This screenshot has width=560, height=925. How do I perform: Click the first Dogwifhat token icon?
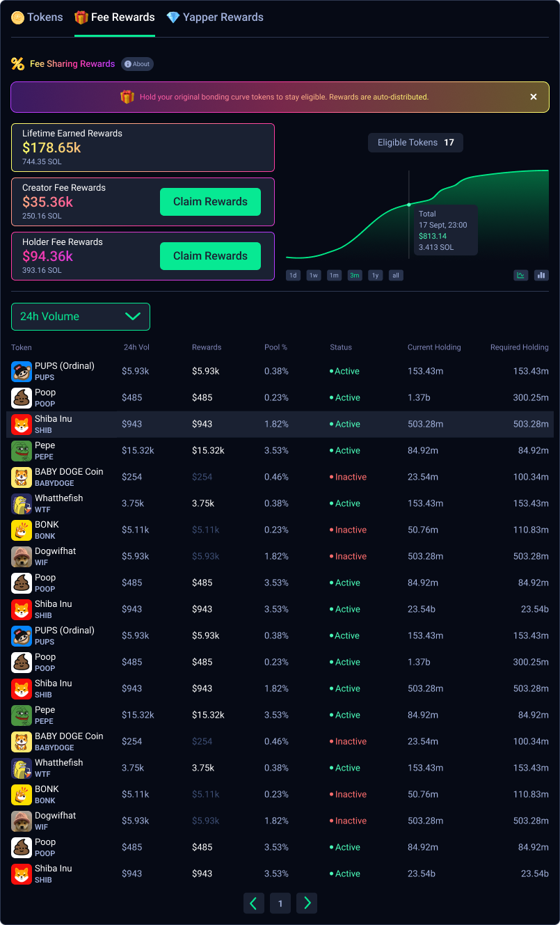tap(22, 557)
